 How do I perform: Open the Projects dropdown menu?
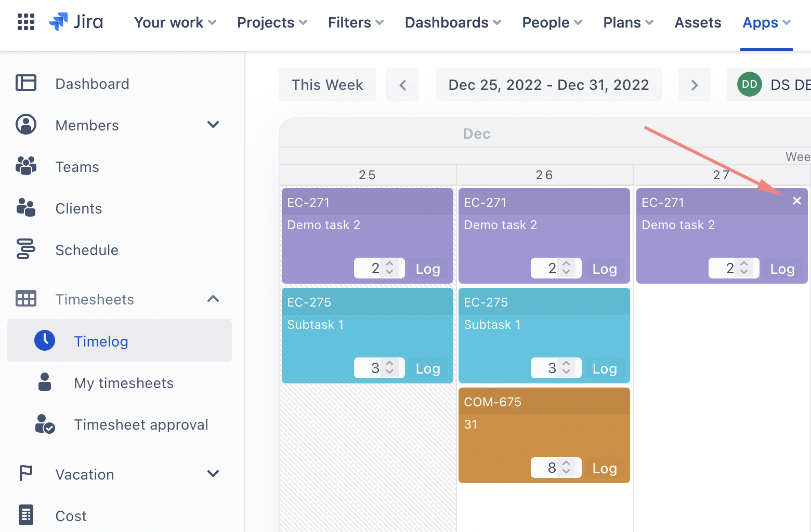pyautogui.click(x=272, y=22)
